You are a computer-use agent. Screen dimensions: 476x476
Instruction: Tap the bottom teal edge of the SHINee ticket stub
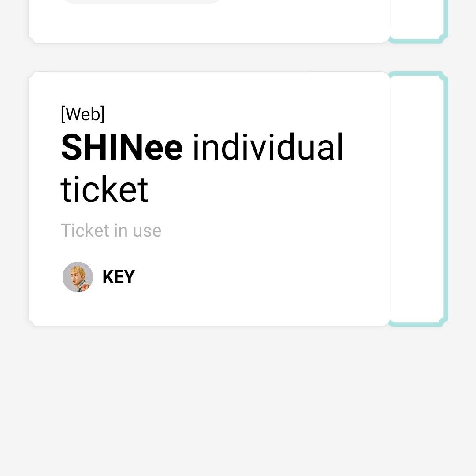tap(419, 324)
